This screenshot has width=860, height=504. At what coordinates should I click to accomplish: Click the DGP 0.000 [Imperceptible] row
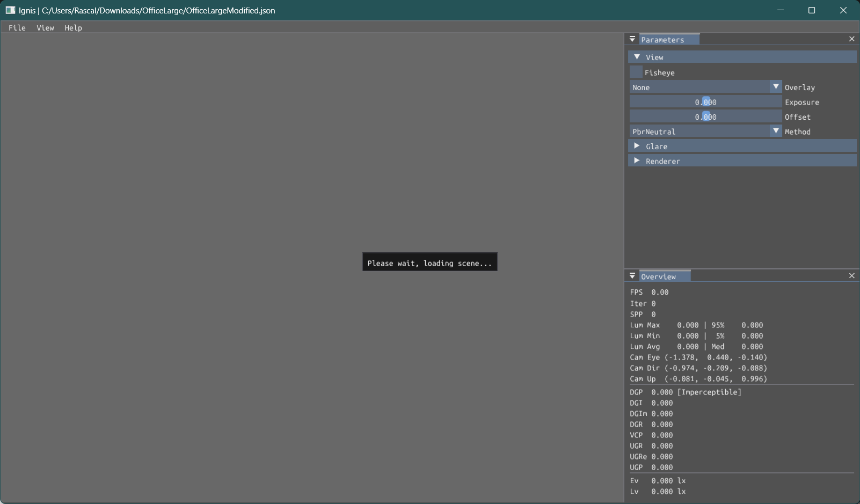click(x=686, y=392)
